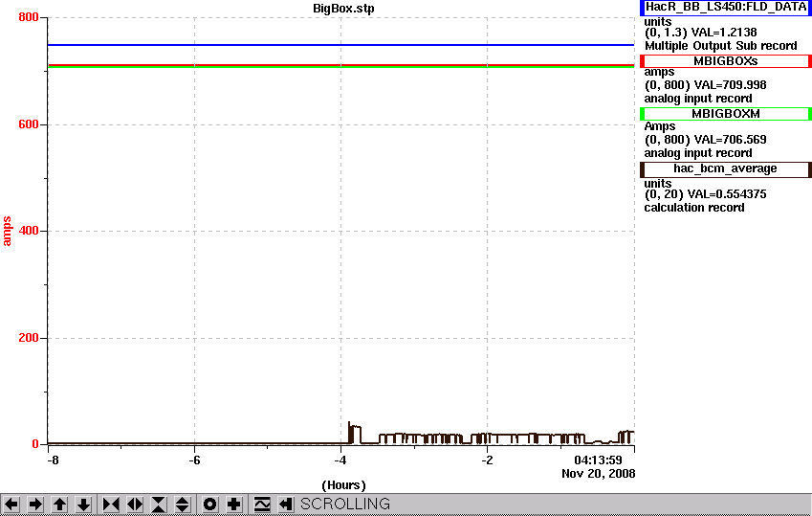Click the 200 y-axis tick label
812x516 pixels.
tap(29, 338)
